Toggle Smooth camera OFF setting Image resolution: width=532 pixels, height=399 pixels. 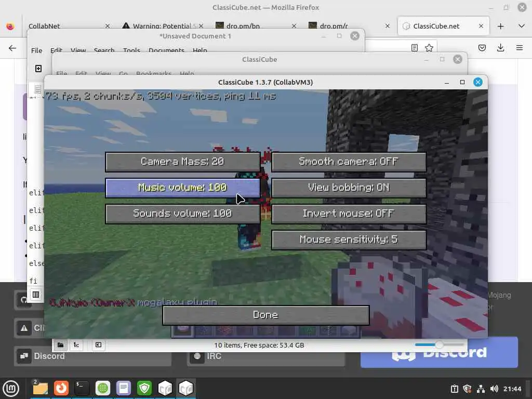(349, 162)
